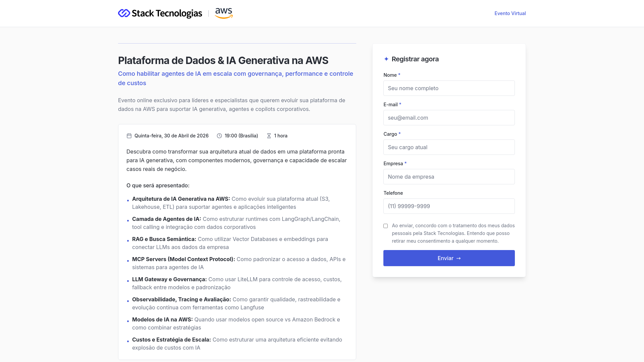The height and width of the screenshot is (362, 644).
Task: Click LLM Gateway e Governança item
Action: coord(237,283)
